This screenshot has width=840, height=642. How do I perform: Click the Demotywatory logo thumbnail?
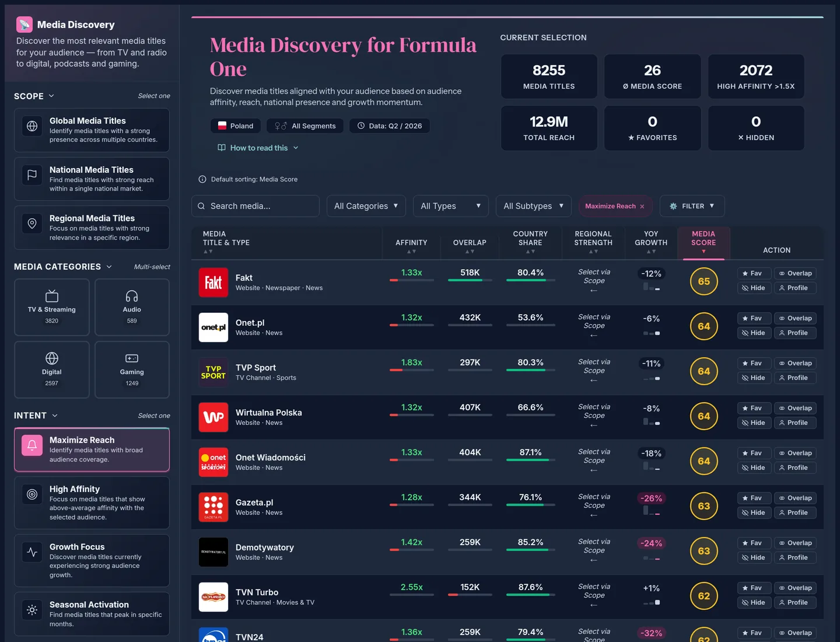click(x=213, y=552)
